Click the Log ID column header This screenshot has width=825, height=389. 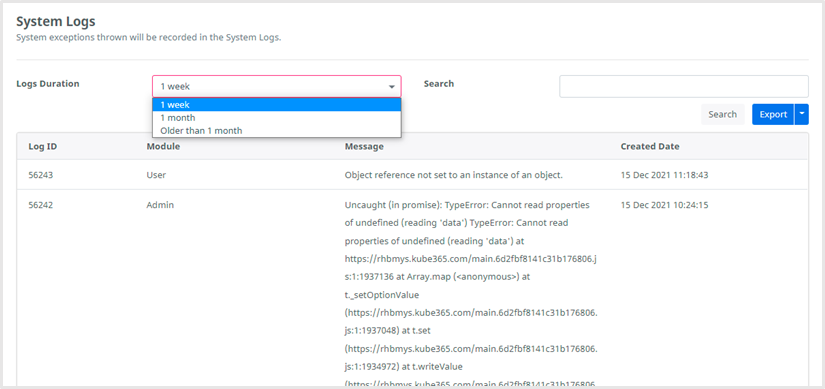pos(43,146)
